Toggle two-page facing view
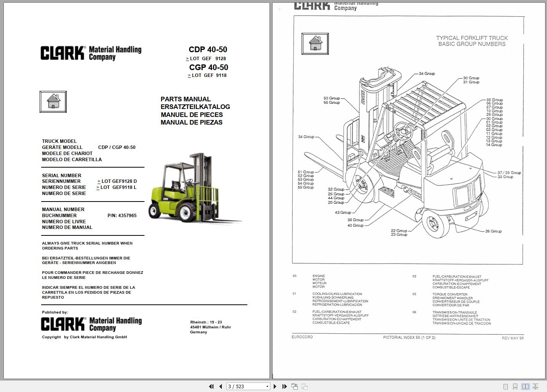Screen dimensions: 547x392 tap(526, 386)
